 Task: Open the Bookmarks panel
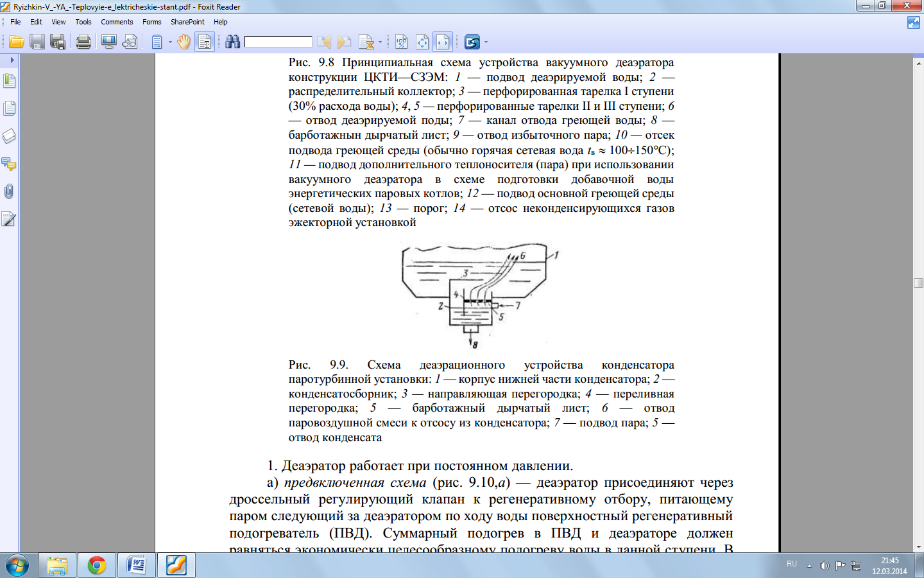(9, 81)
